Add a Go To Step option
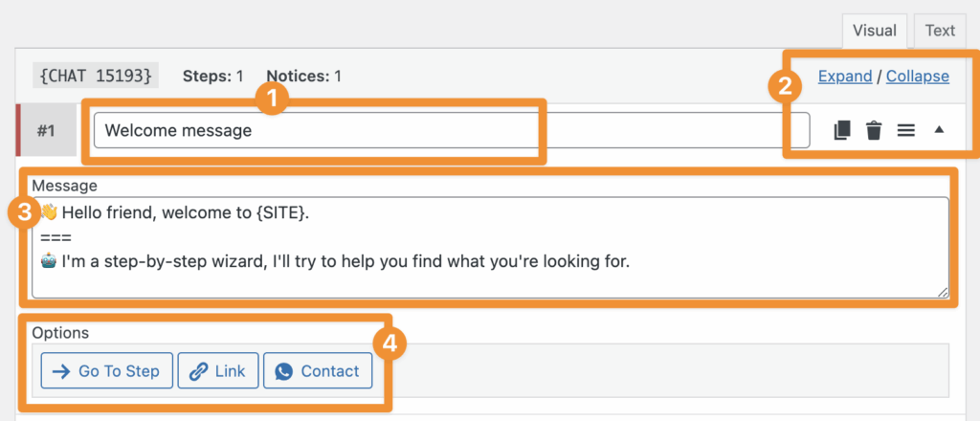 coord(106,371)
